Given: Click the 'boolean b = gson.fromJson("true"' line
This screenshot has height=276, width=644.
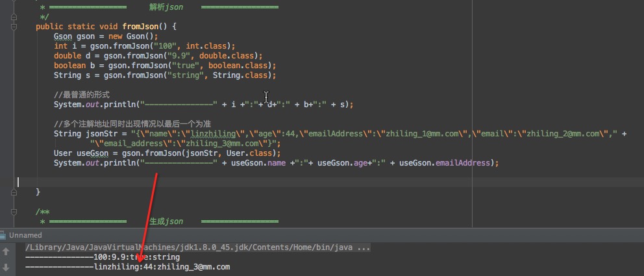Looking at the screenshot, I should click(165, 66).
